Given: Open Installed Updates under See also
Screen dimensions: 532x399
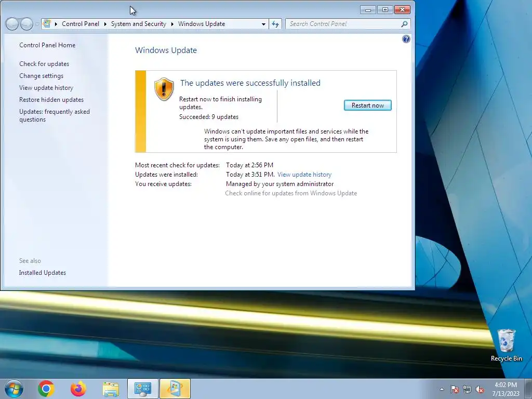Looking at the screenshot, I should pos(43,273).
